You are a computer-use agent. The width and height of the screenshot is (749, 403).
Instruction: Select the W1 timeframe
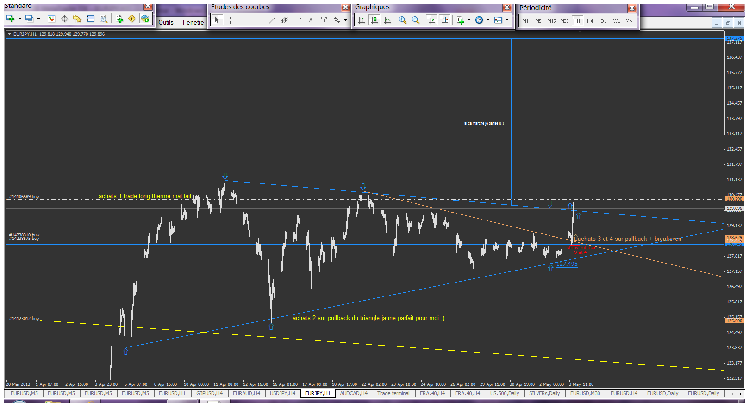pos(616,21)
